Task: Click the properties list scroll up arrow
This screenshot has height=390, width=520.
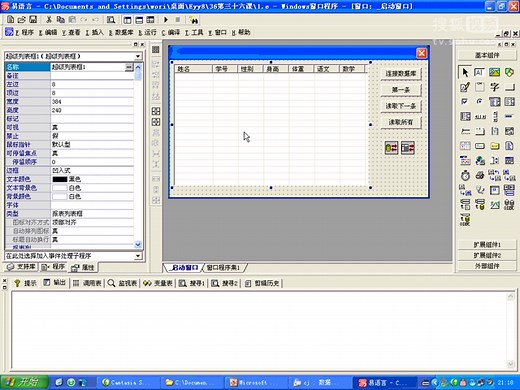Action: pyautogui.click(x=138, y=67)
